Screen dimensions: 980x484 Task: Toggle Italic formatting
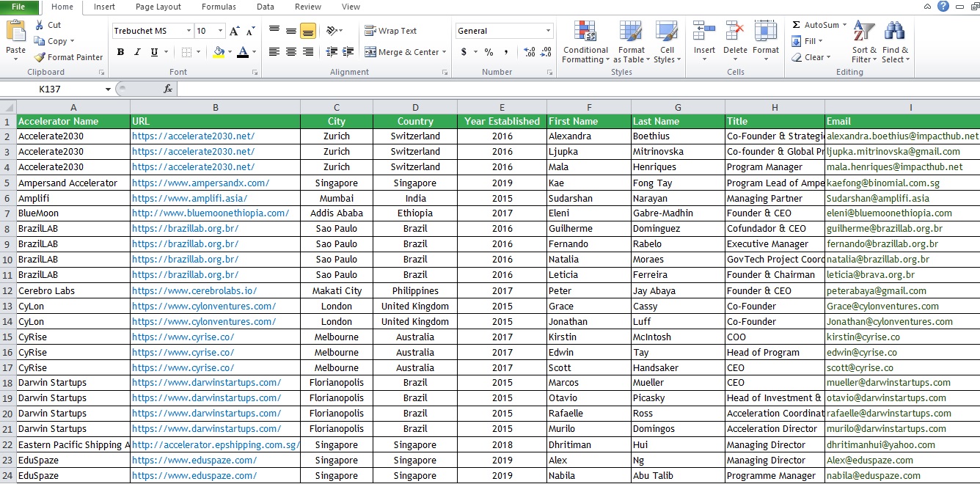click(137, 52)
